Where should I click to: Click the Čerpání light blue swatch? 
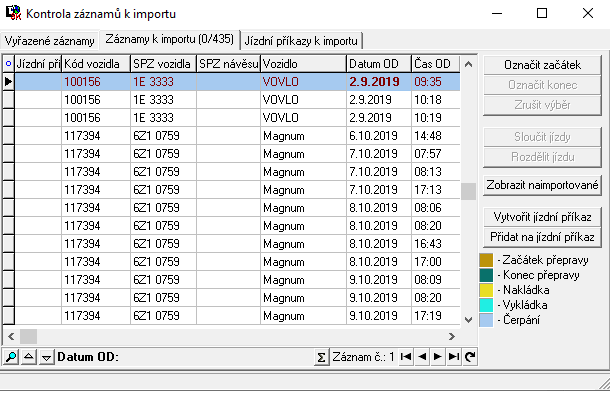coord(486,320)
